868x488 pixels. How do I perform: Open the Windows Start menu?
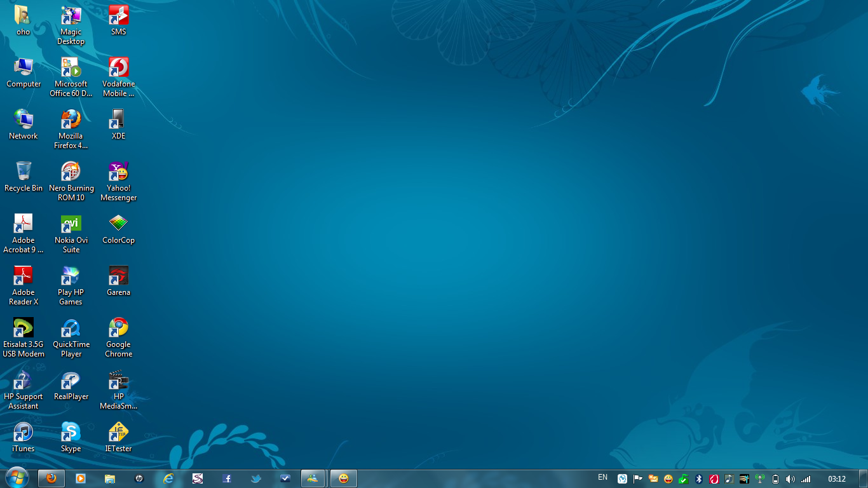17,478
